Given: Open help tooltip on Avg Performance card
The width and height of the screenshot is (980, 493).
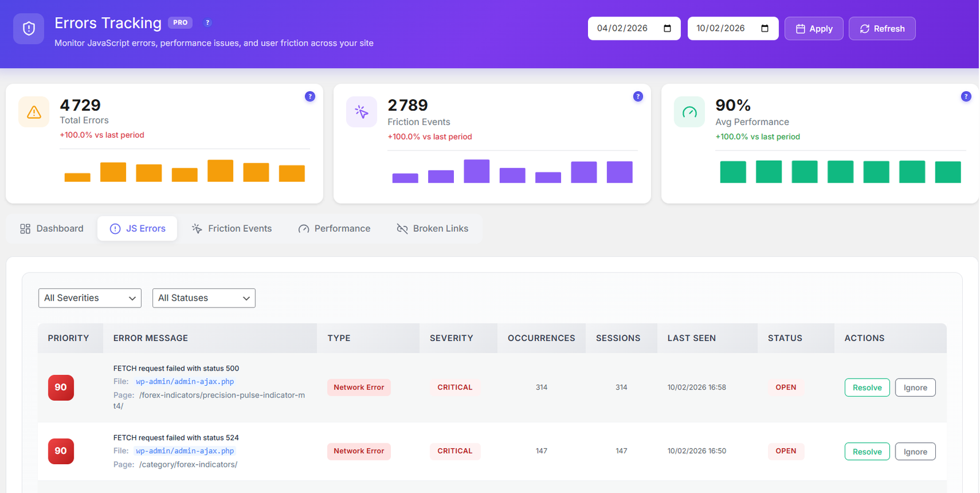Looking at the screenshot, I should (x=965, y=96).
